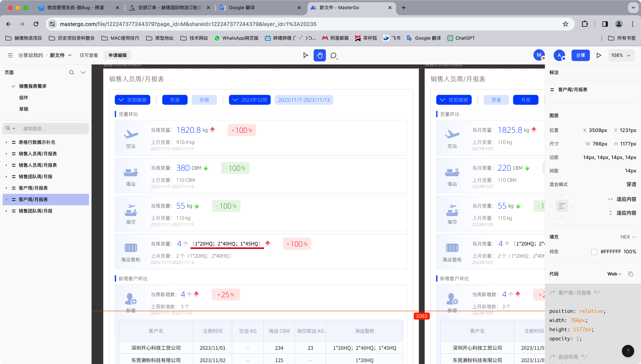Click the white fill color swatch
The height and width of the screenshot is (364, 641).
click(x=594, y=252)
